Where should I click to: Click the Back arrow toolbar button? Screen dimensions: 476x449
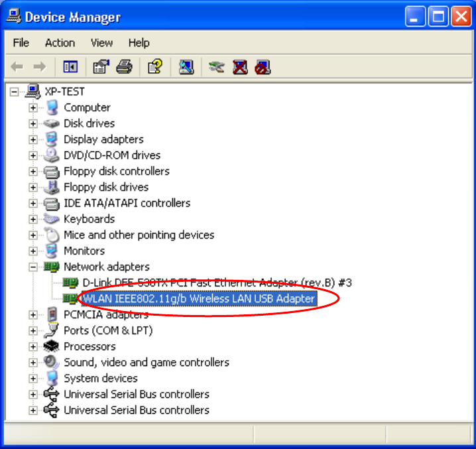tap(17, 66)
